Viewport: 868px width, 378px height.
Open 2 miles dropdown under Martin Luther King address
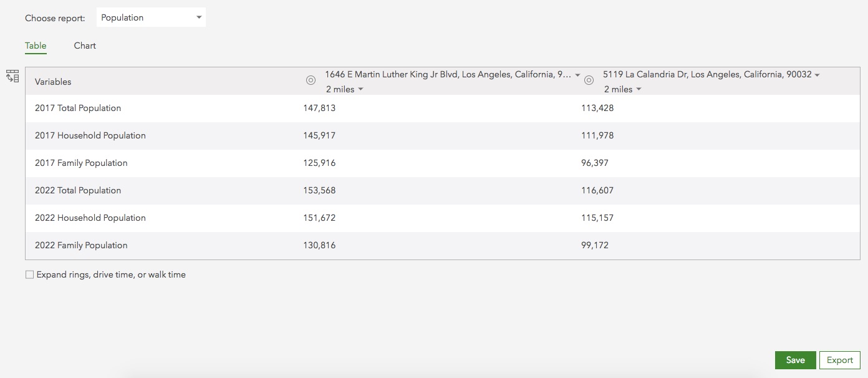click(345, 89)
